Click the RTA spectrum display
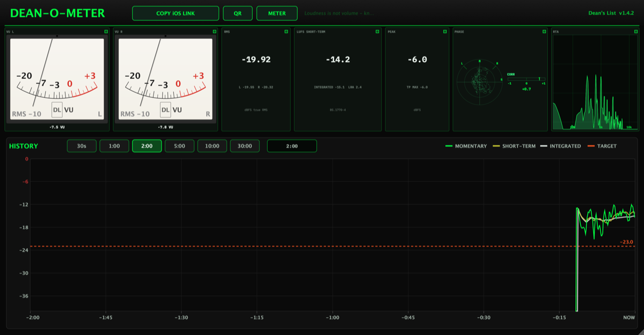 coord(595,83)
